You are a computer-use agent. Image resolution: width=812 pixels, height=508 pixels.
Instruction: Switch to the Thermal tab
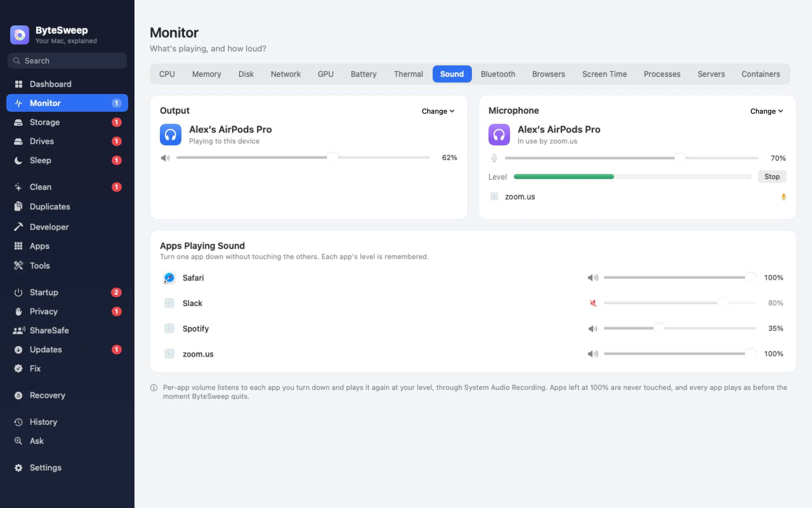pos(408,74)
